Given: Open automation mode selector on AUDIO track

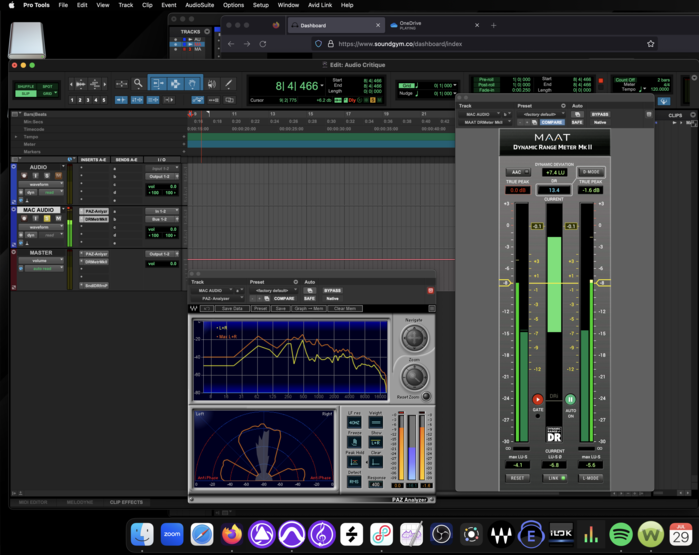Looking at the screenshot, I should point(51,193).
